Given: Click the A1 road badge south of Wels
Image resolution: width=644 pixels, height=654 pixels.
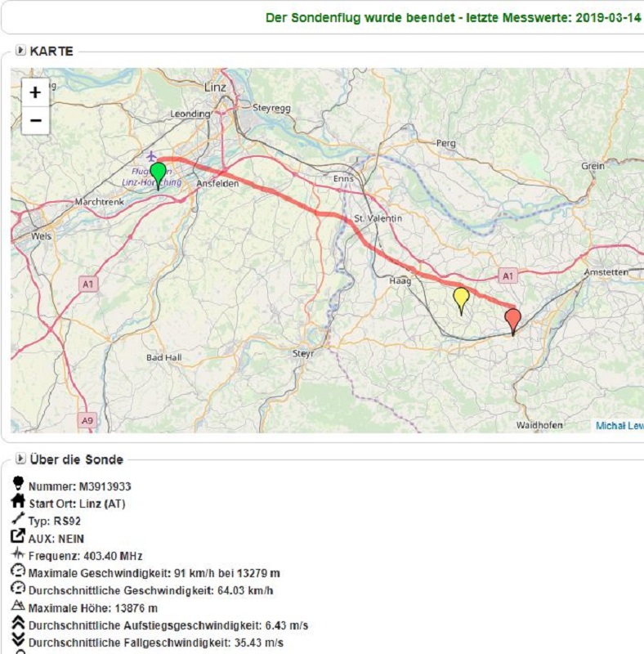Looking at the screenshot, I should tap(88, 284).
